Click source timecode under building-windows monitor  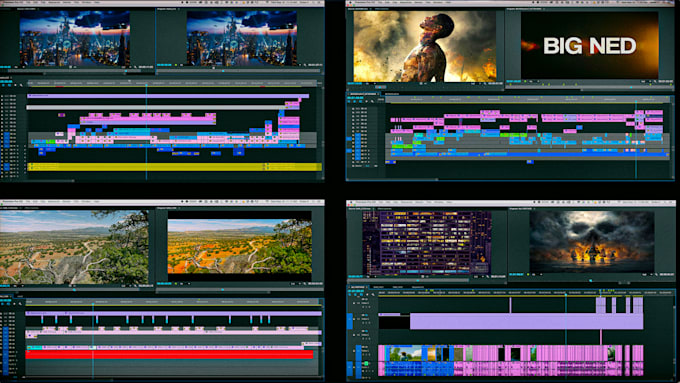pos(356,276)
